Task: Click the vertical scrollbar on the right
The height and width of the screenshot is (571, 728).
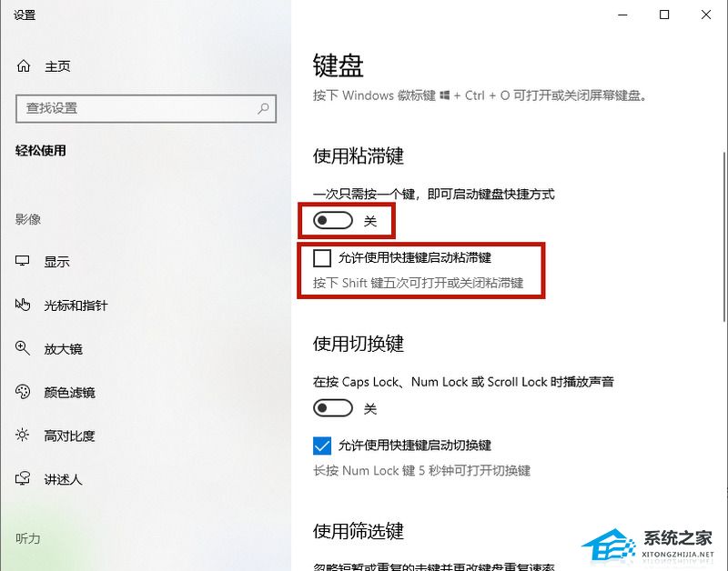Action: point(724,236)
